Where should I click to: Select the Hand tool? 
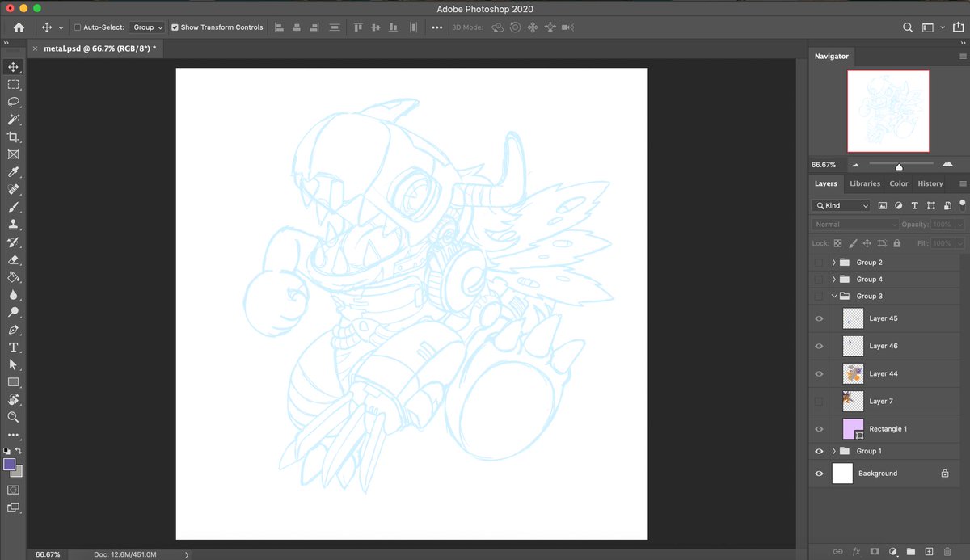[13, 400]
